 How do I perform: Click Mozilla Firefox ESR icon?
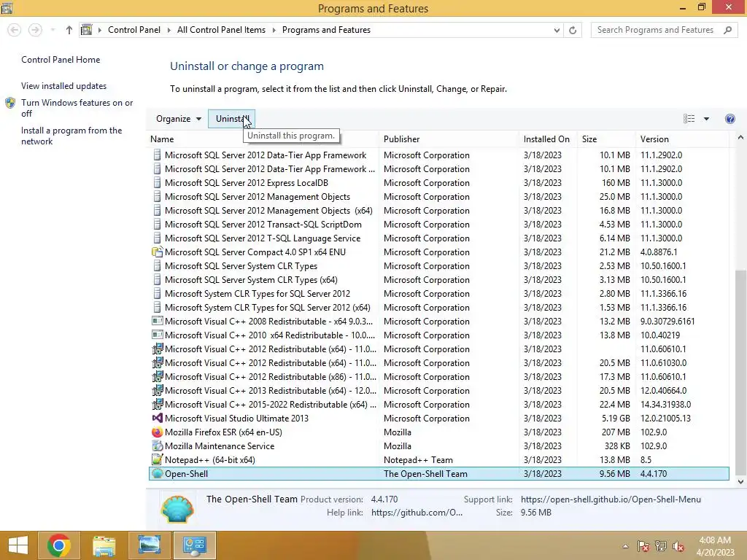tap(157, 432)
